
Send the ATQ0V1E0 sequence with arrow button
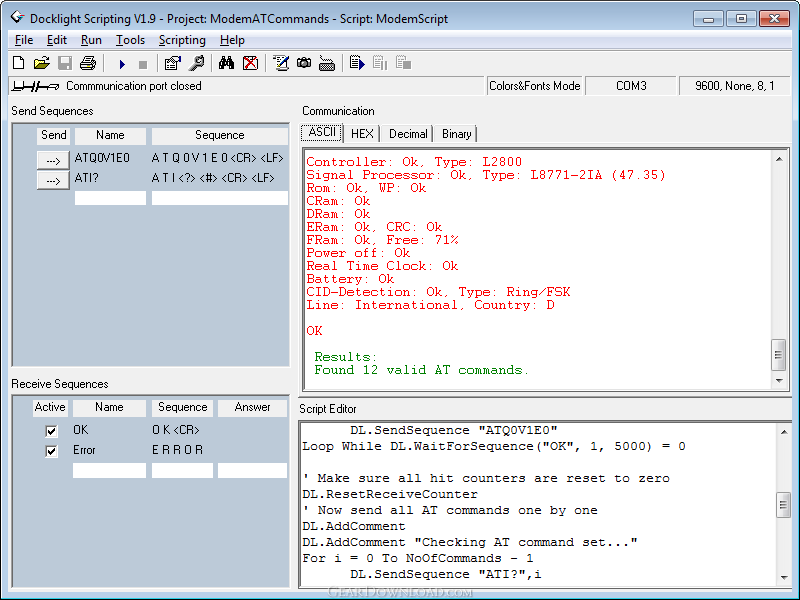[53, 160]
